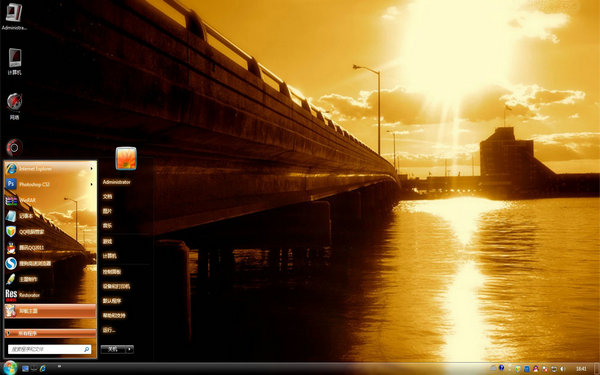Open the Run... menu entry

point(109,330)
